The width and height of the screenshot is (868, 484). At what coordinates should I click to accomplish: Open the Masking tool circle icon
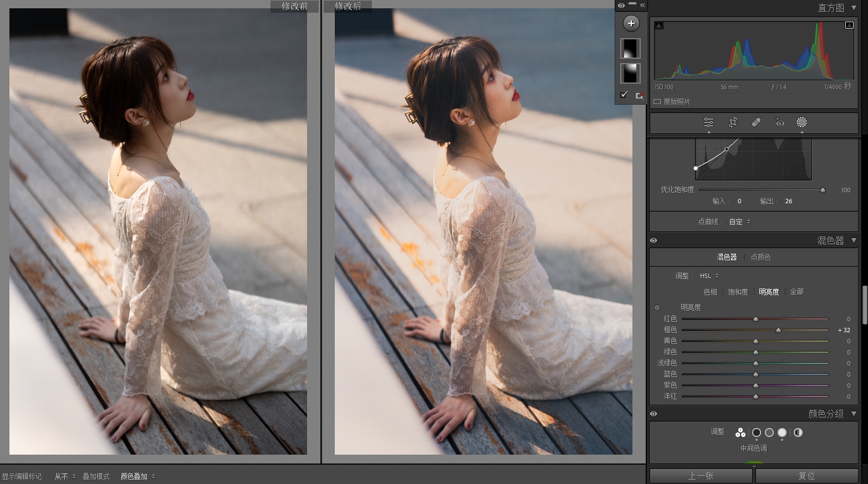tap(801, 122)
